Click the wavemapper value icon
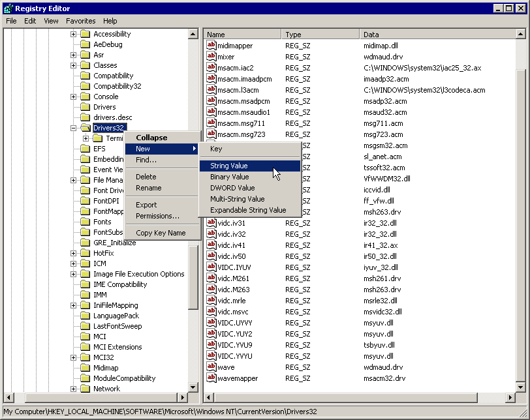 pos(211,378)
